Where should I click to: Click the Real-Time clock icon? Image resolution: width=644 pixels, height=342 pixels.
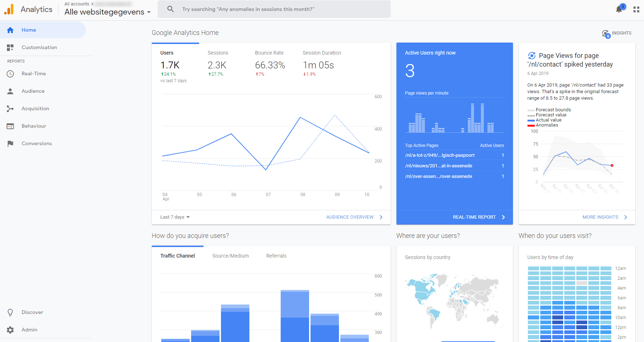[x=10, y=74]
